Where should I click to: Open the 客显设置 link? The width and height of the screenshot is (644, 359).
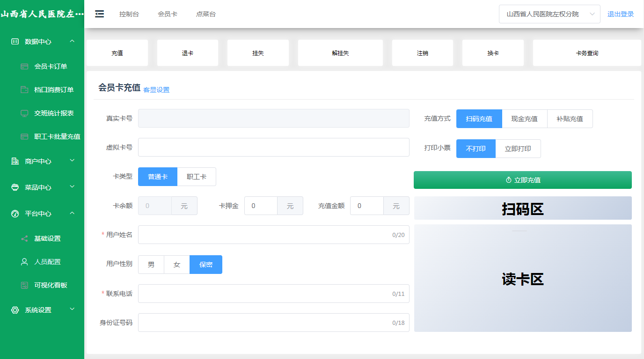tap(156, 90)
